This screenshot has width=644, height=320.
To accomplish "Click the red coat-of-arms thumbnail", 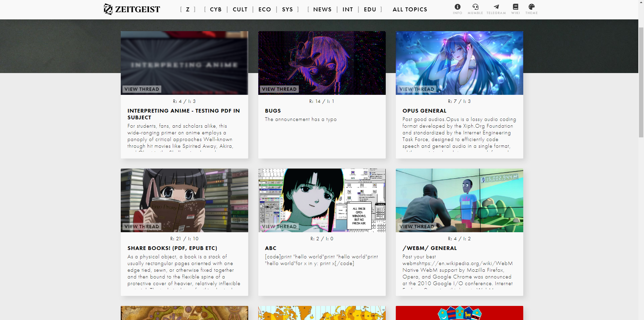I will click(x=460, y=313).
